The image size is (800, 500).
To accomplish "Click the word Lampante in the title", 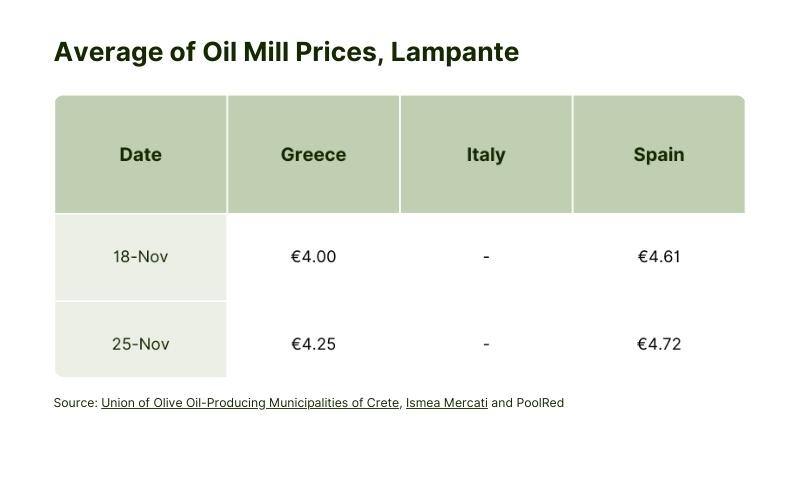I will click(x=455, y=52).
